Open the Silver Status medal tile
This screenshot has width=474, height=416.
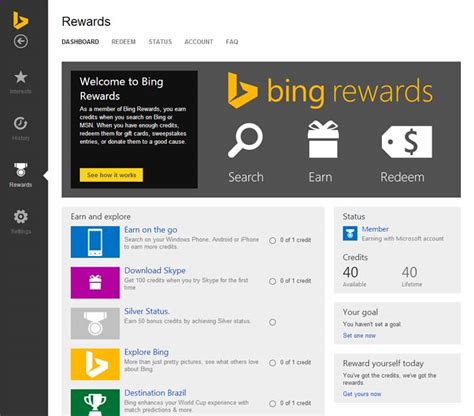pyautogui.click(x=95, y=323)
